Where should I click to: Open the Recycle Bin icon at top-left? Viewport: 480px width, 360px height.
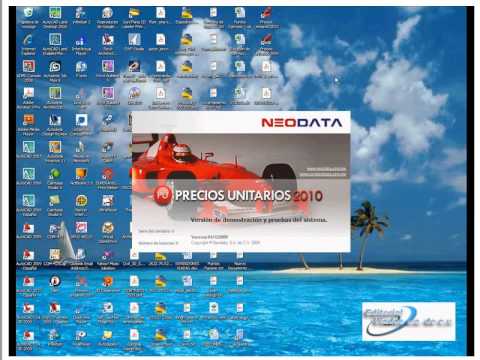pos(28,17)
